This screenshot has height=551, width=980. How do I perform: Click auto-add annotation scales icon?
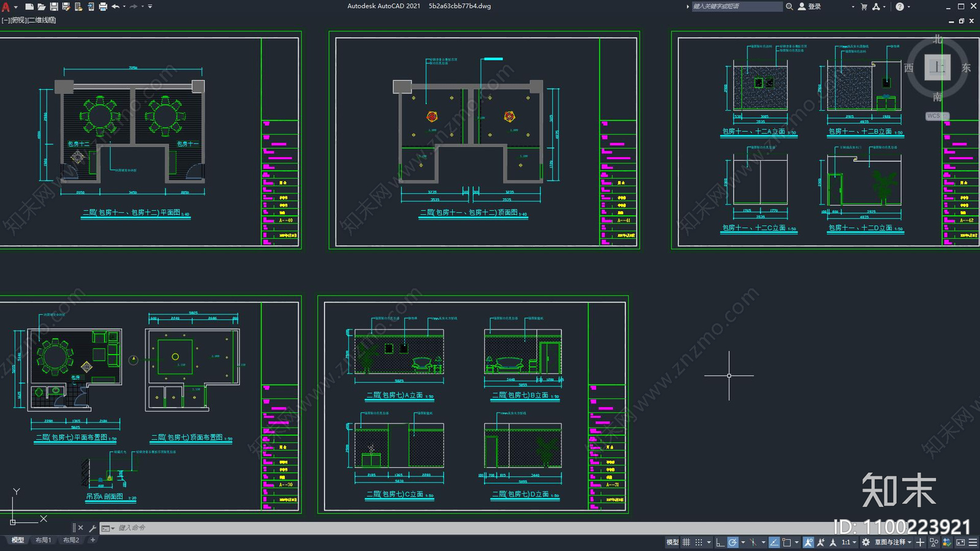821,542
